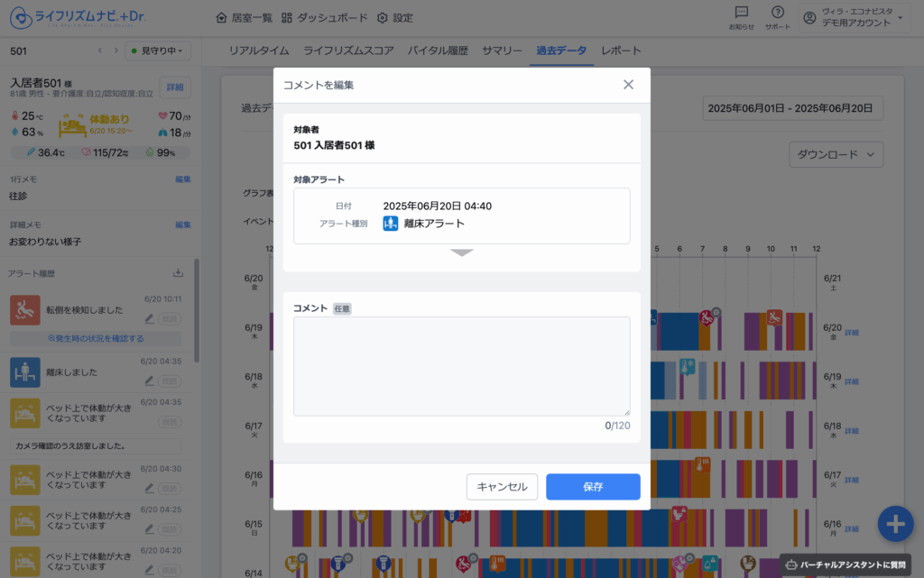Save the comment

pos(593,487)
